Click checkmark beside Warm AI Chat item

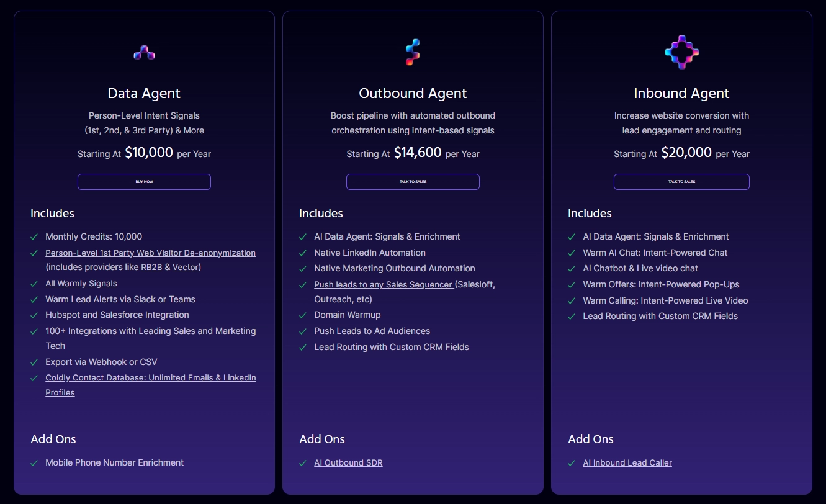coord(572,253)
